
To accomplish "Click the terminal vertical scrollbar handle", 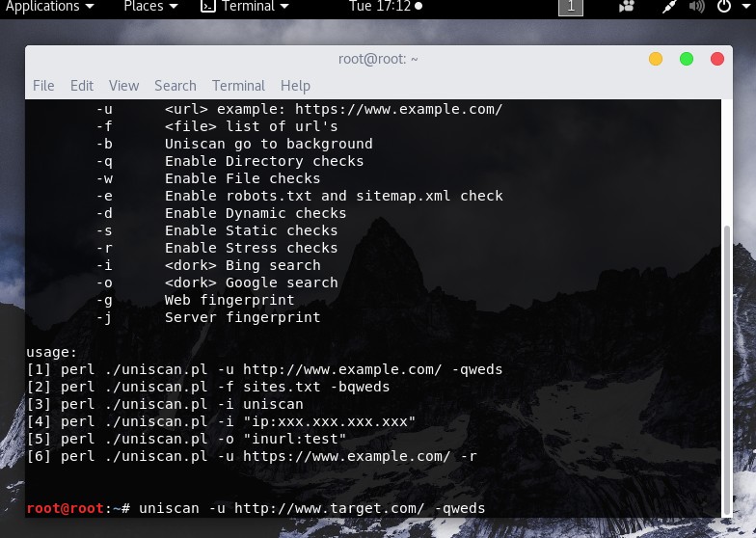I will click(727, 370).
